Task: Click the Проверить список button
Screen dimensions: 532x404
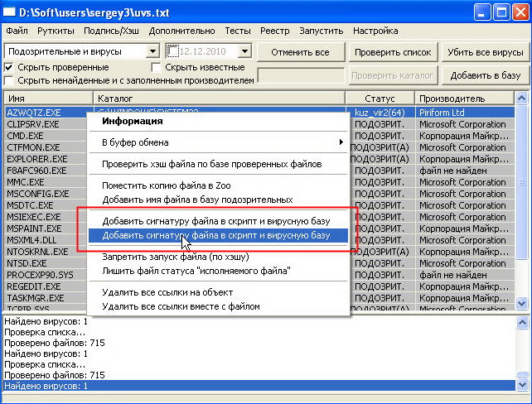Action: click(393, 52)
